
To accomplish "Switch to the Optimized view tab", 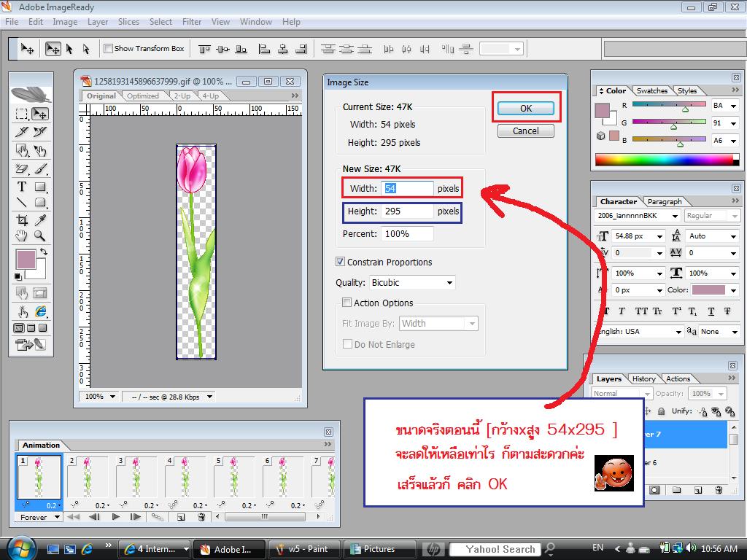I will [143, 96].
